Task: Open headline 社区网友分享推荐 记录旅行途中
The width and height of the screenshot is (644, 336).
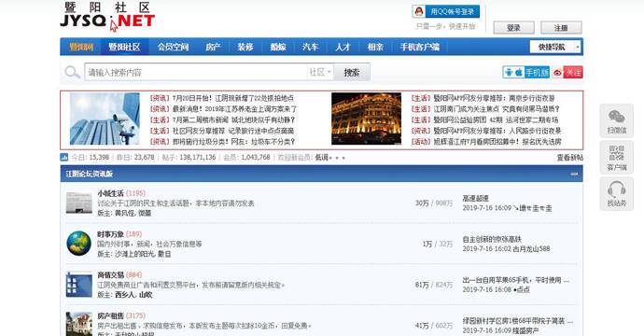Action: click(233, 131)
